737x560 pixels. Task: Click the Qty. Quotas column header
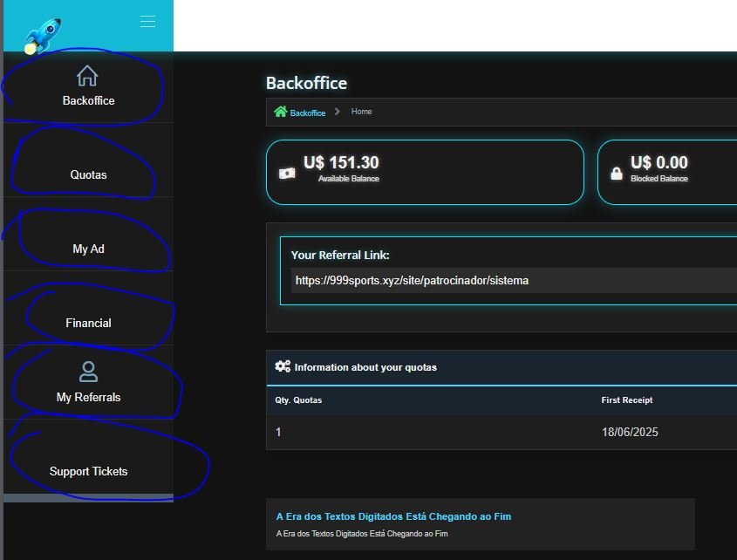pyautogui.click(x=298, y=400)
